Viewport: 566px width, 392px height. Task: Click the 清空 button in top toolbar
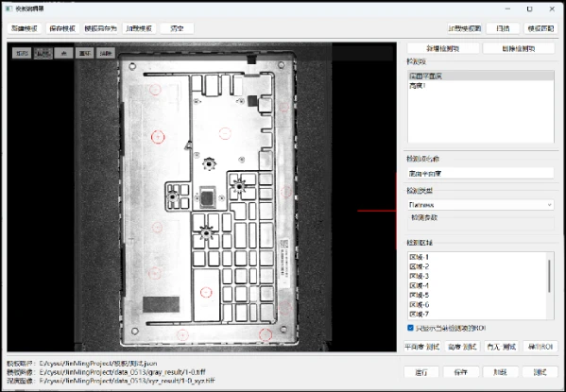click(x=177, y=28)
